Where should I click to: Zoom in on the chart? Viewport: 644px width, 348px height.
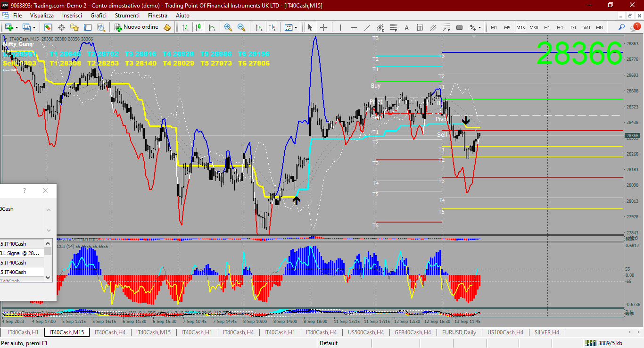click(228, 27)
